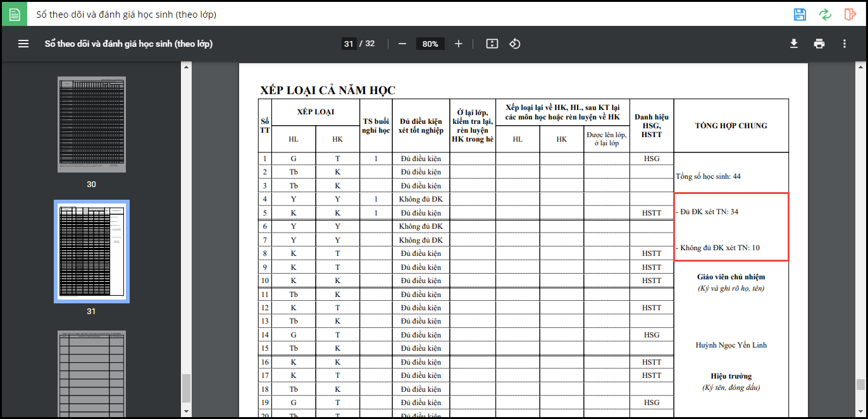The height and width of the screenshot is (419, 868).
Task: Select page 31 thumbnail
Action: 92,252
